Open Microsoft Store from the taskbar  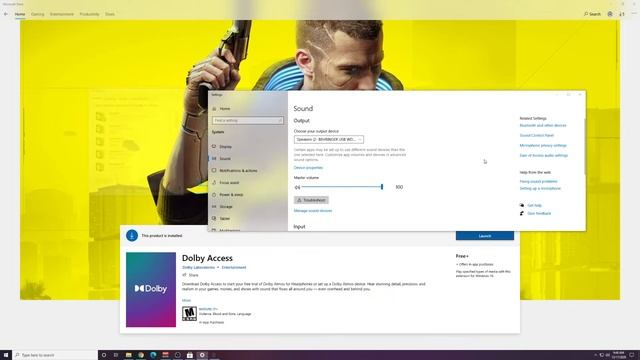pos(190,355)
